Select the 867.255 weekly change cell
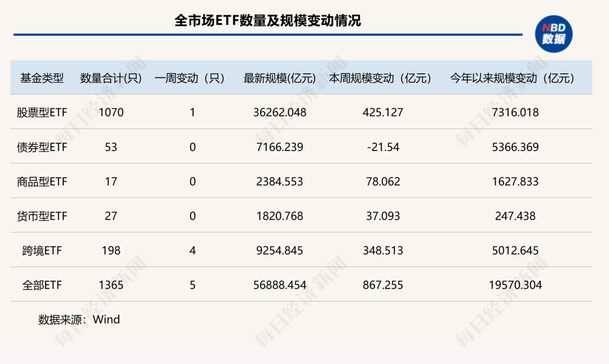Screen dimensions: 609x364 383,285
